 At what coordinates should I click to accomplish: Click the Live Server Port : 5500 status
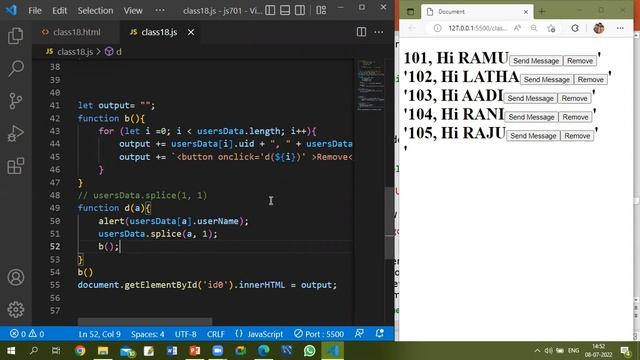pos(319,334)
